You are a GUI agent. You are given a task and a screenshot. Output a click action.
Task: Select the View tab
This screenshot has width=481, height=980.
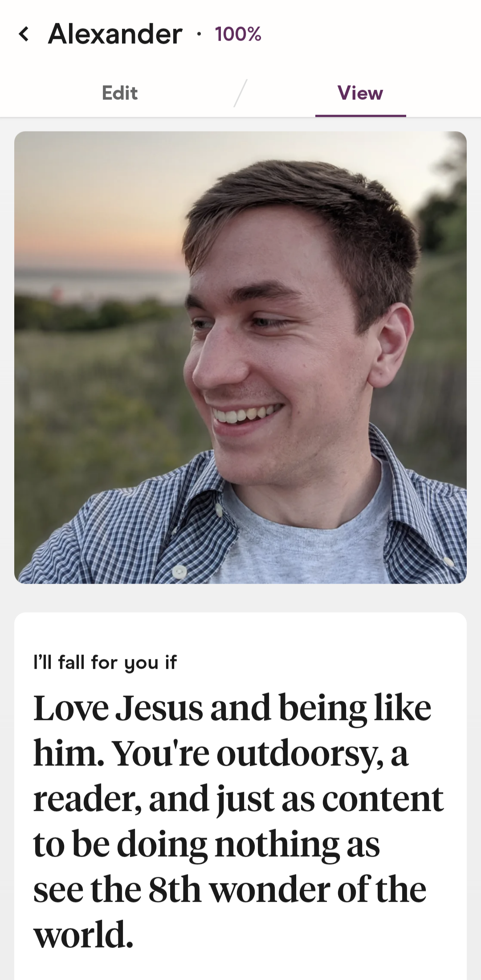[360, 93]
